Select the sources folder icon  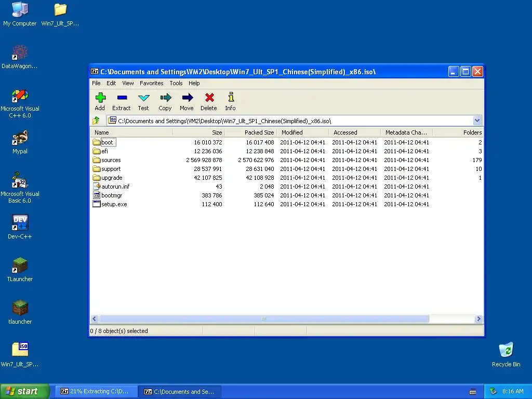[x=96, y=160]
